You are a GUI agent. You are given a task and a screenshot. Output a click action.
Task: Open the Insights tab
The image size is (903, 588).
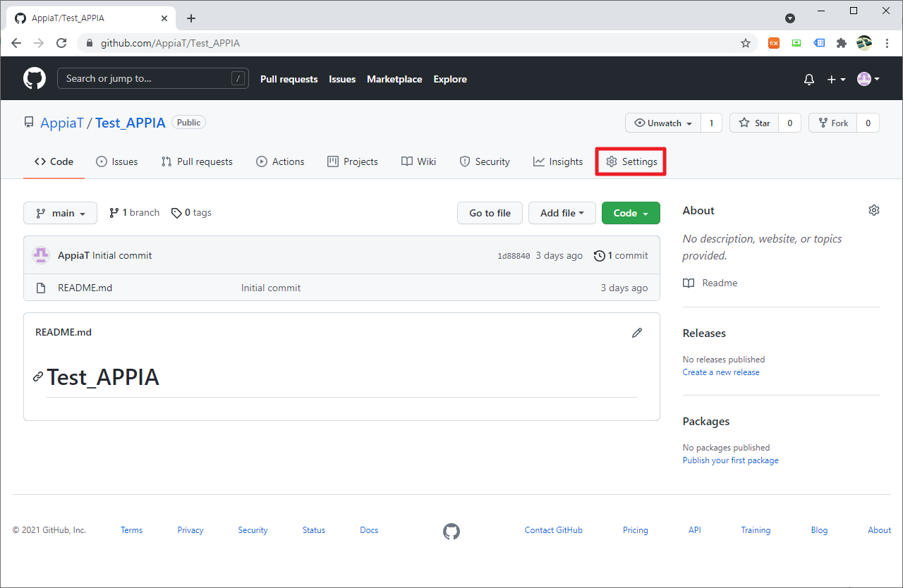(558, 161)
